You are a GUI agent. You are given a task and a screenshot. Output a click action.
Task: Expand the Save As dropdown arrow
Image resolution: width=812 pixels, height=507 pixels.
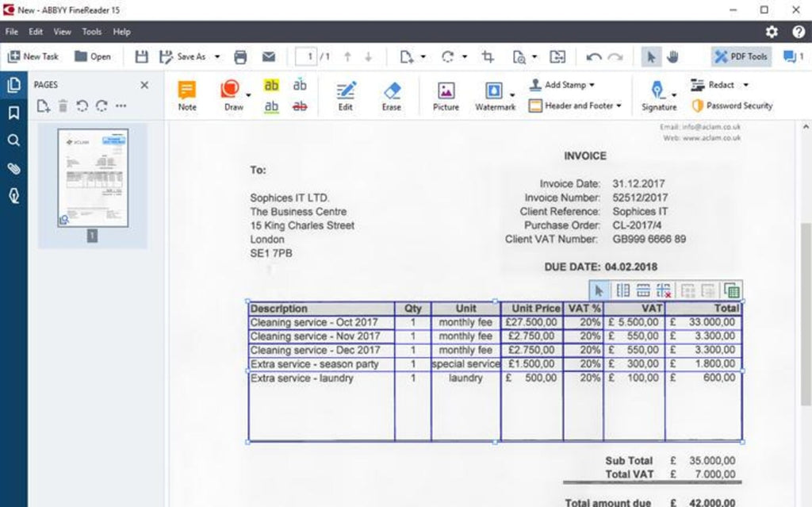[217, 56]
